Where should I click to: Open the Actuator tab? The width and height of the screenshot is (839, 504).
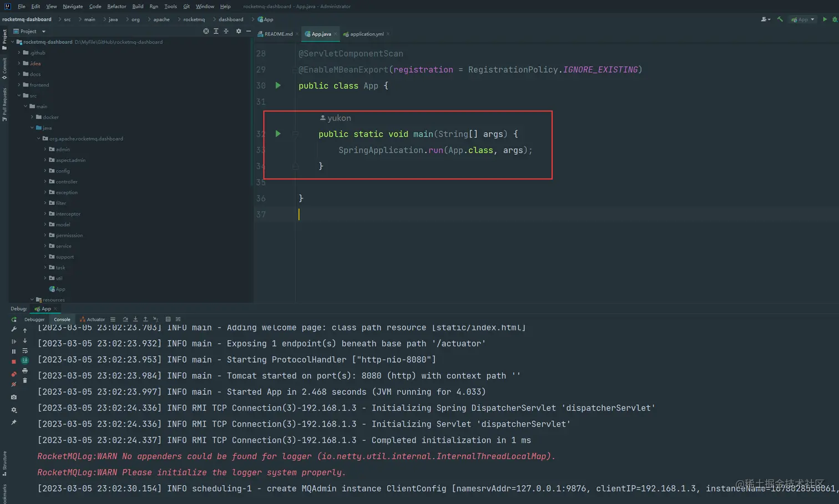[93, 319]
